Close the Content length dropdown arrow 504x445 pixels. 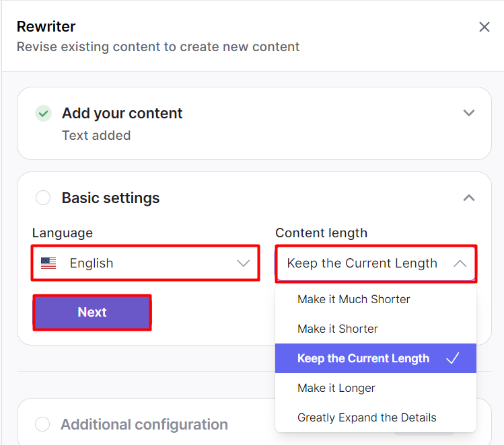pos(460,264)
